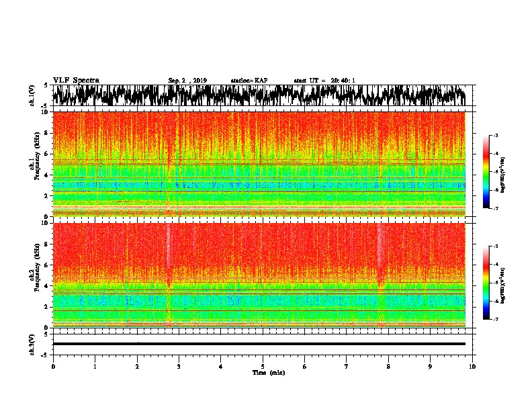532x411 pixels.
Task: Click time axis tick label "9"
Action: (x=430, y=367)
